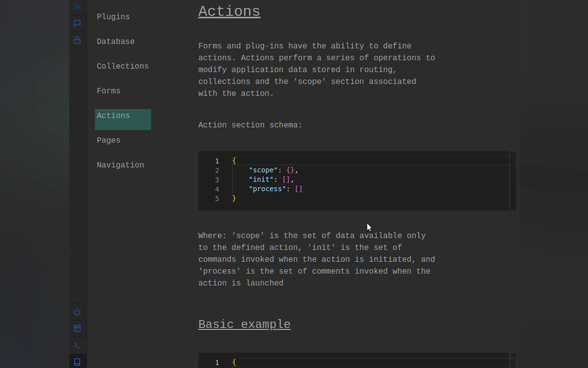Go to the Navigation docs section
Screen dimensions: 588x368
120,165
